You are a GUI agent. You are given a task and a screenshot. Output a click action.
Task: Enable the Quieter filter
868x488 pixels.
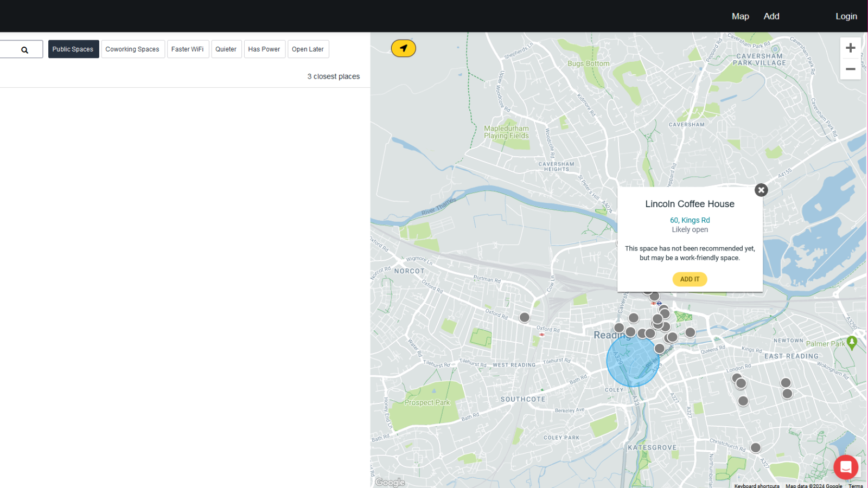[x=226, y=49]
